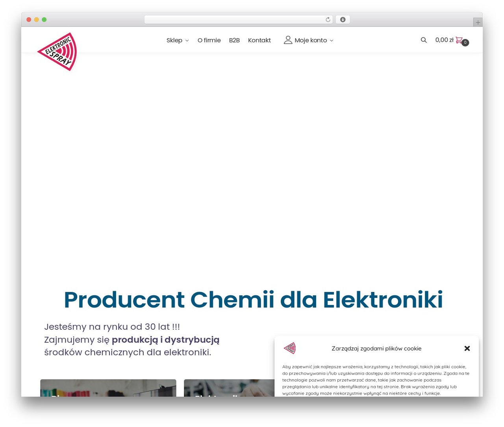Click the 'Jesteśmy na rynku od 30 lat !!!' text
This screenshot has height=427, width=504.
point(112,327)
